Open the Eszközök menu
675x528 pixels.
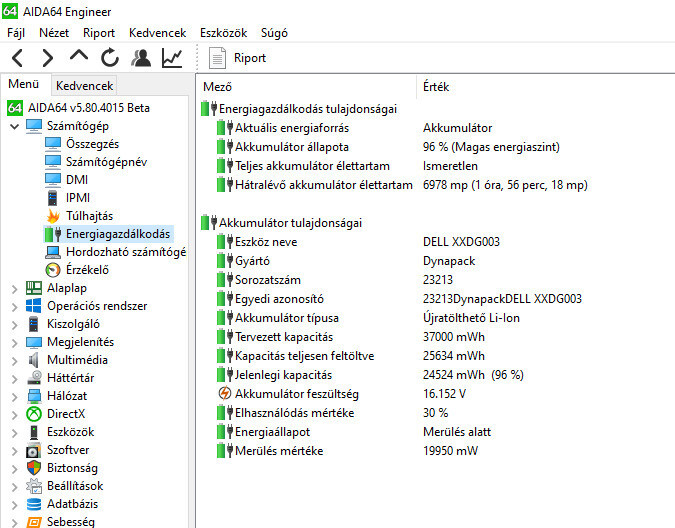pyautogui.click(x=223, y=33)
